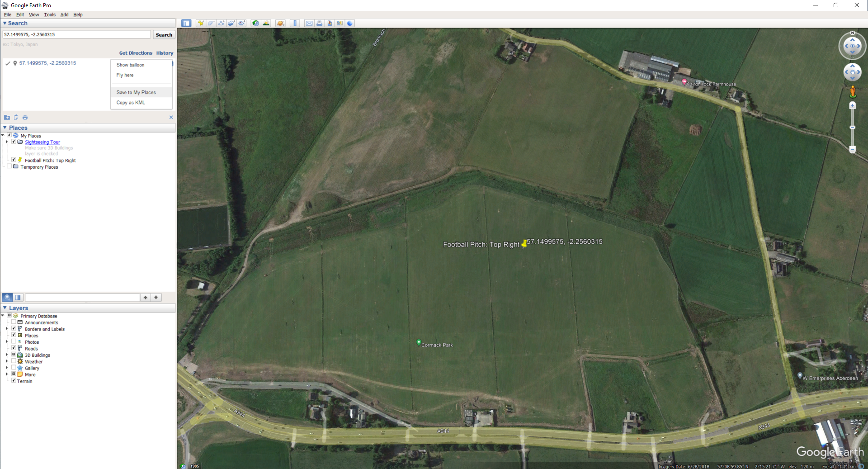Click the Print toolbar icon
868x469 pixels.
(320, 23)
